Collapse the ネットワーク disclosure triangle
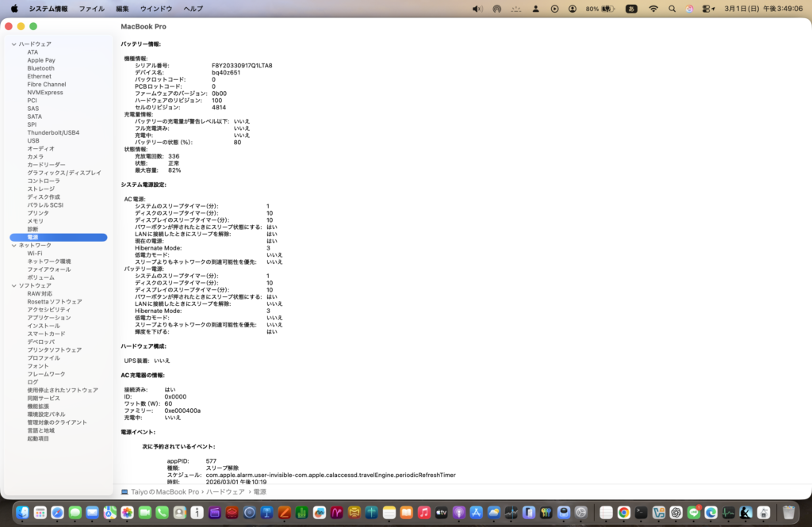The height and width of the screenshot is (527, 812). coord(14,246)
